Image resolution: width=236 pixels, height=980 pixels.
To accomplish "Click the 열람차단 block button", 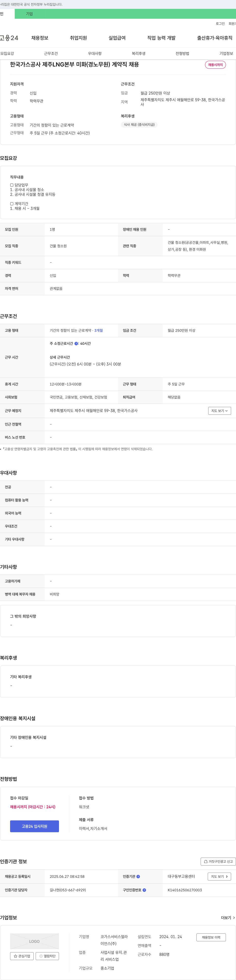I will point(47,956).
